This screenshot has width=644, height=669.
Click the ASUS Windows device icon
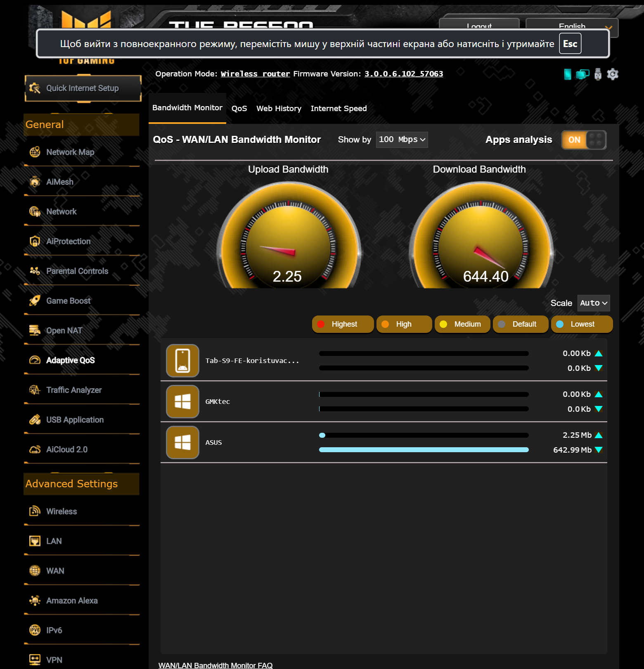click(182, 442)
